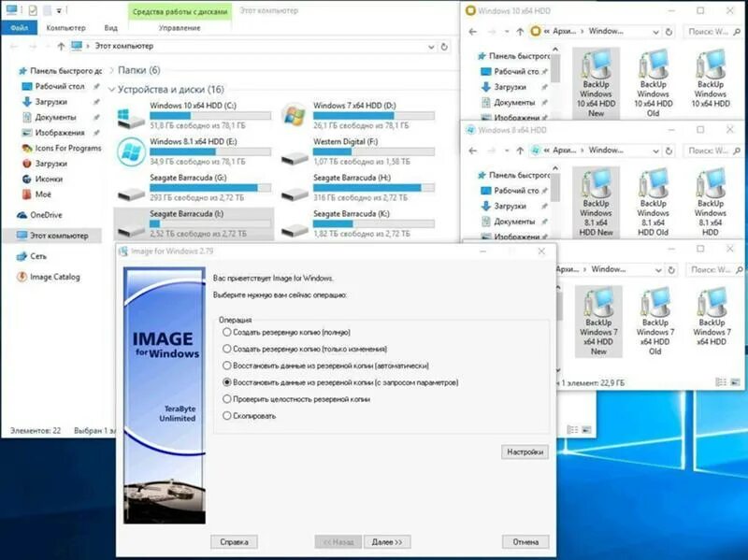Image resolution: width=748 pixels, height=560 pixels.
Task: Click the customize quick access toolbar arrow
Action: click(x=59, y=10)
